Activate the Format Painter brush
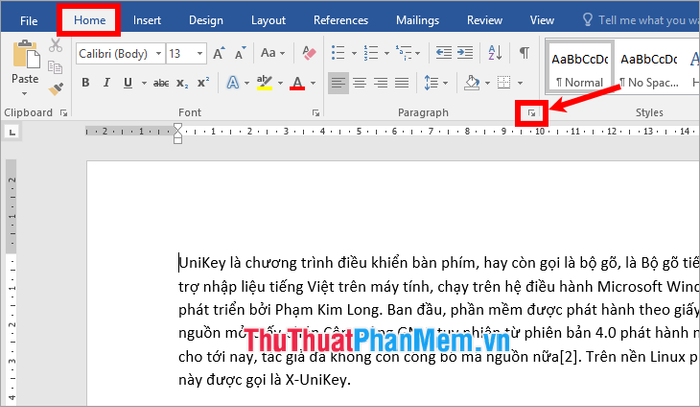The height and width of the screenshot is (407, 700). tap(55, 89)
